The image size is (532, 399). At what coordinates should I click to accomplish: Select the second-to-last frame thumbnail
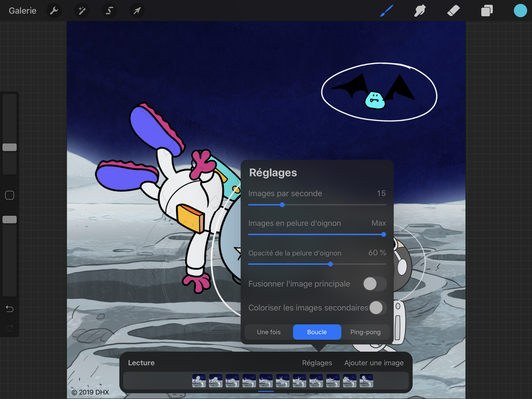point(350,381)
